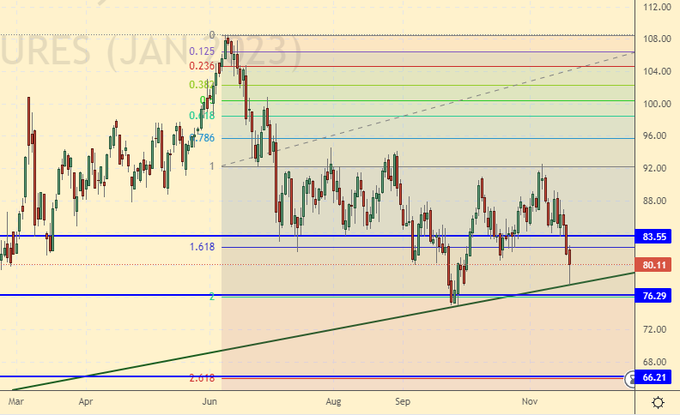Select the 0.786 Fibonacci level label
The image size is (680, 415).
202,138
